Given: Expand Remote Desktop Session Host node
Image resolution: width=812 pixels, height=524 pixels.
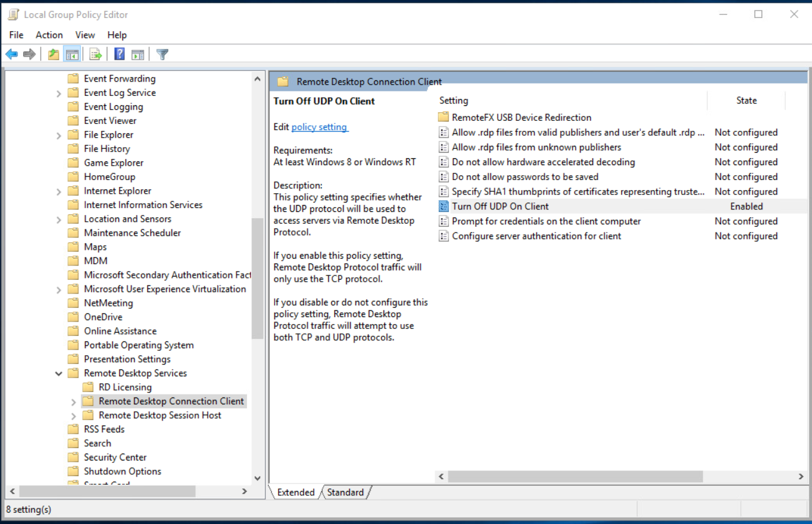Looking at the screenshot, I should pos(74,416).
